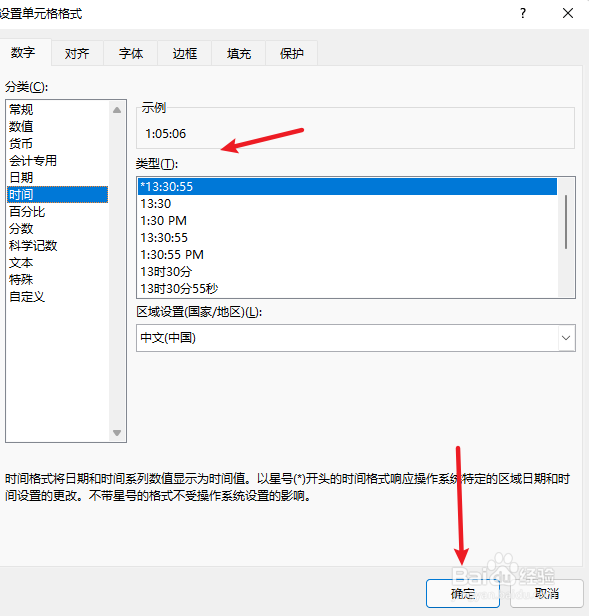Click 取消 to cancel
Screen dimensions: 589x616
click(547, 593)
